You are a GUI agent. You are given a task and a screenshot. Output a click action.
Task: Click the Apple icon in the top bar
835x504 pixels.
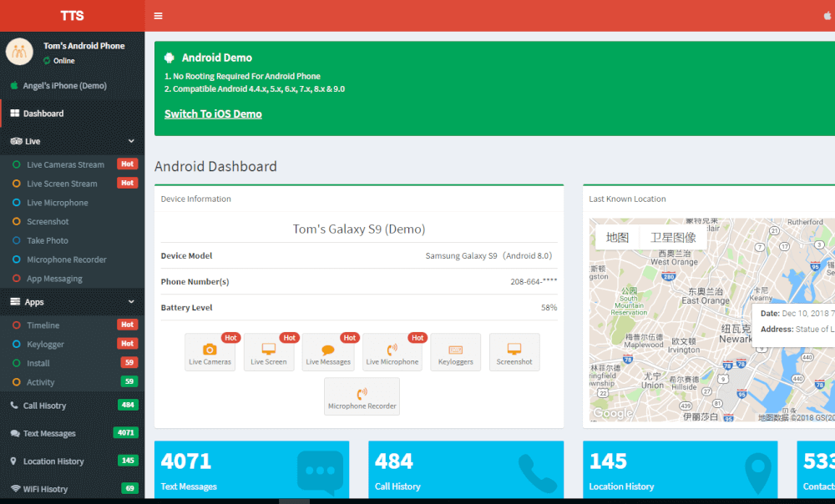(828, 15)
